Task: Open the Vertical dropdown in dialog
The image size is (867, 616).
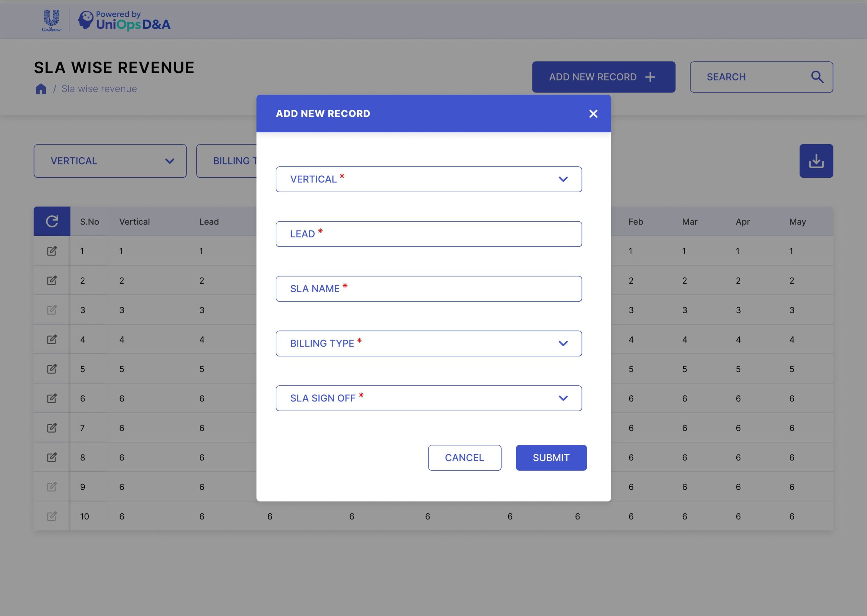Action: tap(428, 179)
